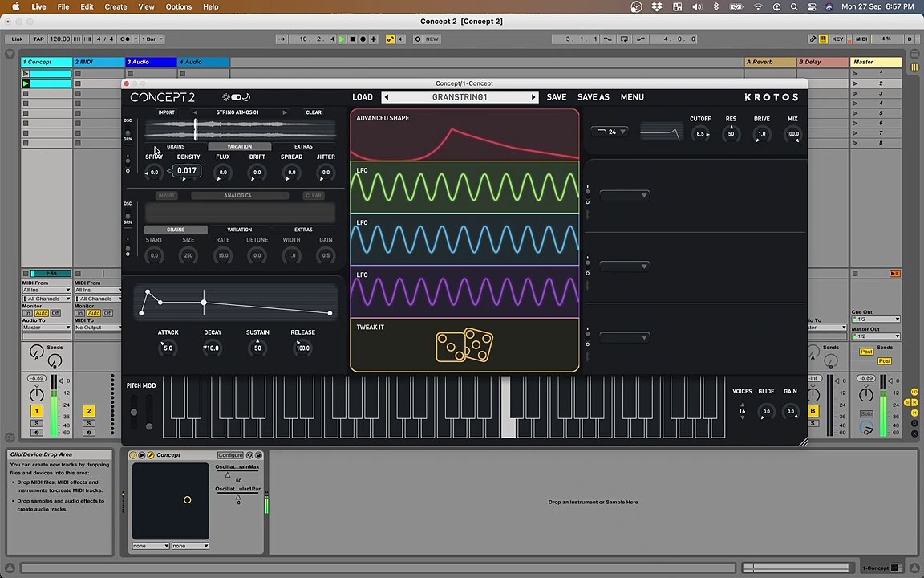Image resolution: width=924 pixels, height=578 pixels.
Task: Set track 1 Monitor to Off
Action: (55, 313)
